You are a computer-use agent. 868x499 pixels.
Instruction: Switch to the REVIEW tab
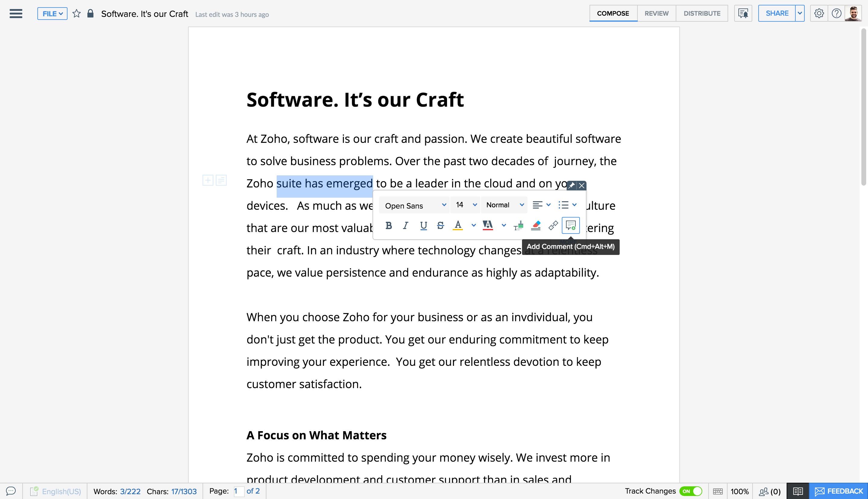656,13
